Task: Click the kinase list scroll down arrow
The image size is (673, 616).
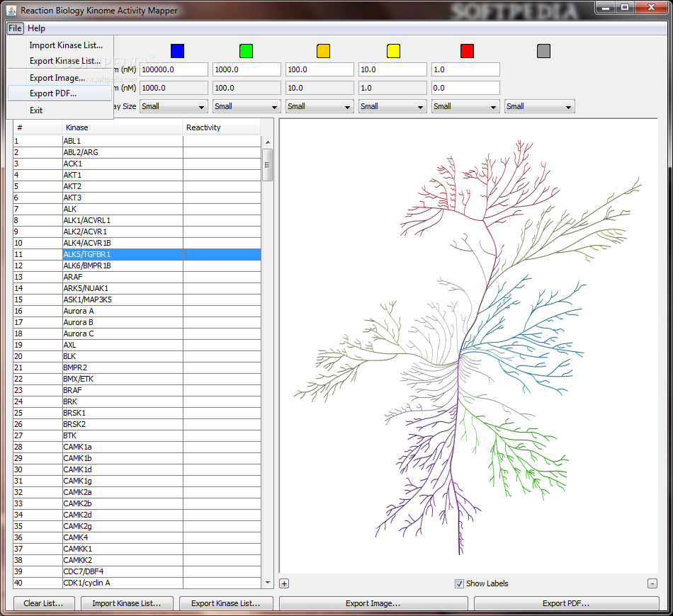Action: click(268, 583)
